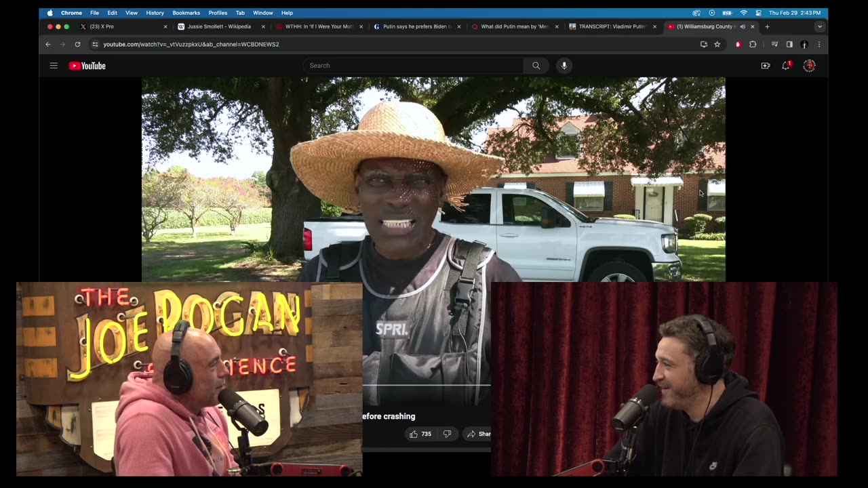Close the TRANSCRIPT Vladimir Putin tab
This screenshot has height=488, width=868.
click(654, 26)
